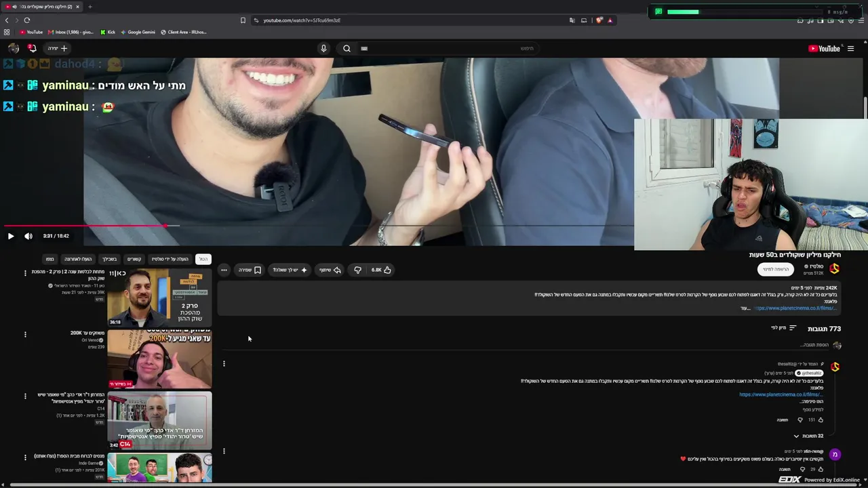Click the video progress bar scrubber
Screen dimensions: 868x488
click(165, 226)
